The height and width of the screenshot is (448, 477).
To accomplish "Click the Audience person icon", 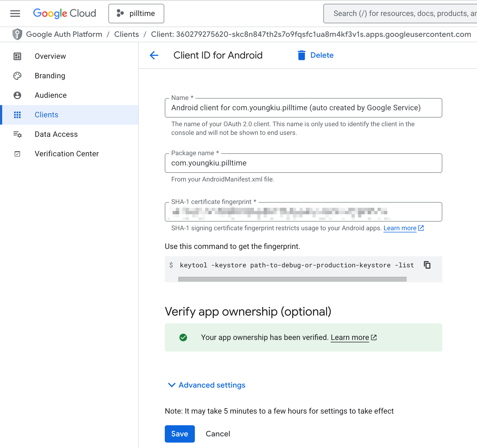I will tap(17, 95).
